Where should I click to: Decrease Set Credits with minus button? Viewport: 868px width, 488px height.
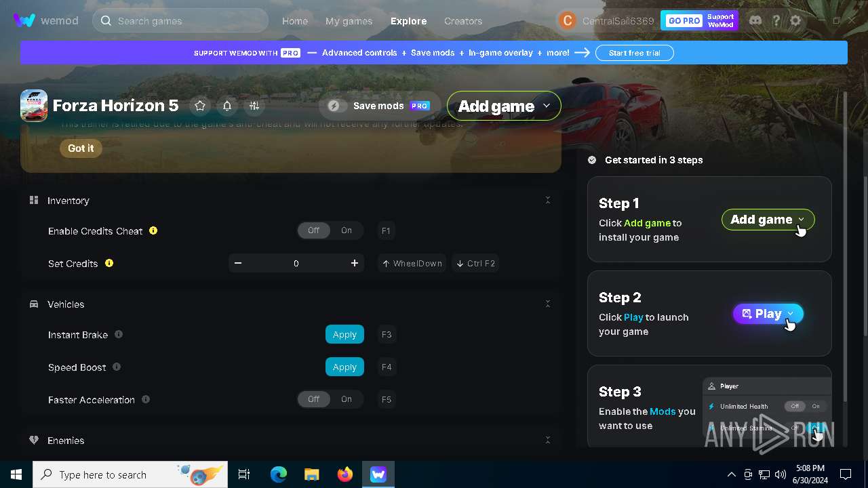coord(238,263)
